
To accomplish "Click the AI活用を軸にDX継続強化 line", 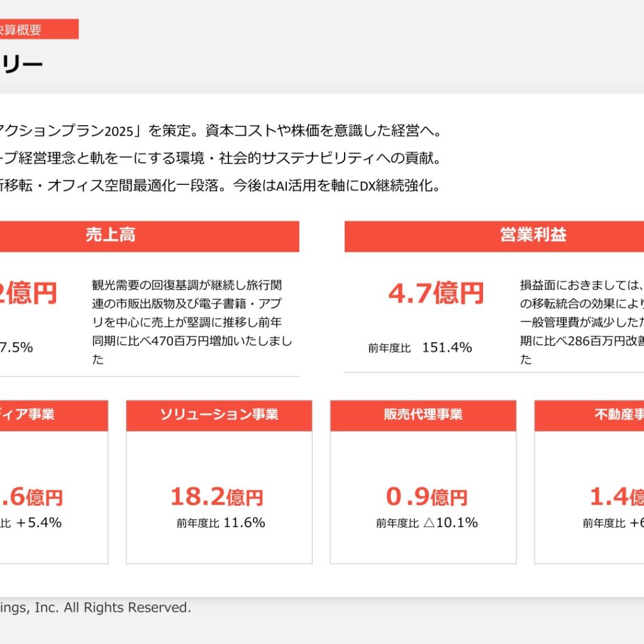I will point(220,186).
